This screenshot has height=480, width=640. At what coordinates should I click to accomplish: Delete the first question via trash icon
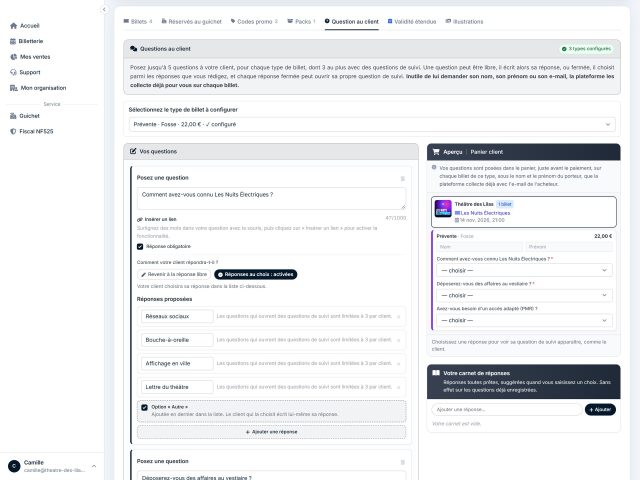tap(402, 178)
